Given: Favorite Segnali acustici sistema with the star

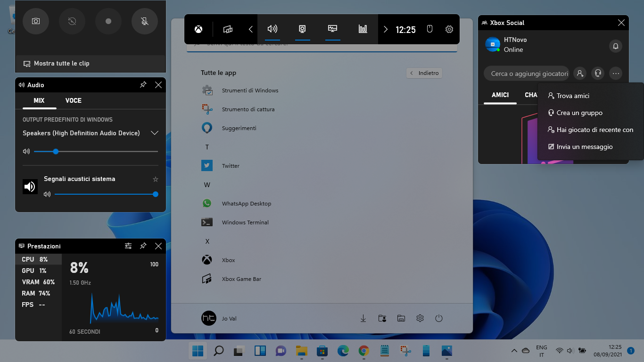Looking at the screenshot, I should [156, 179].
